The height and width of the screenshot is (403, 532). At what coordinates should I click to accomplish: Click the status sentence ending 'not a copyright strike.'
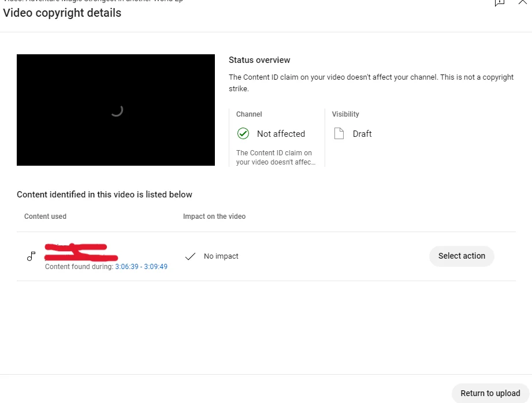pyautogui.click(x=371, y=83)
